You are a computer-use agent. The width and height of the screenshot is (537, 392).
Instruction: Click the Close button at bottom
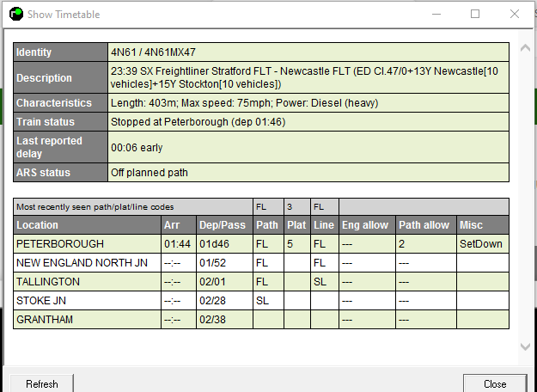pos(495,383)
